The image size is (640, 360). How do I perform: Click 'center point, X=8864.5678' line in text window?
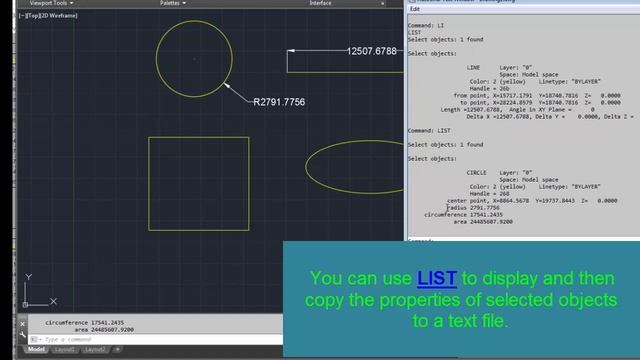point(532,201)
